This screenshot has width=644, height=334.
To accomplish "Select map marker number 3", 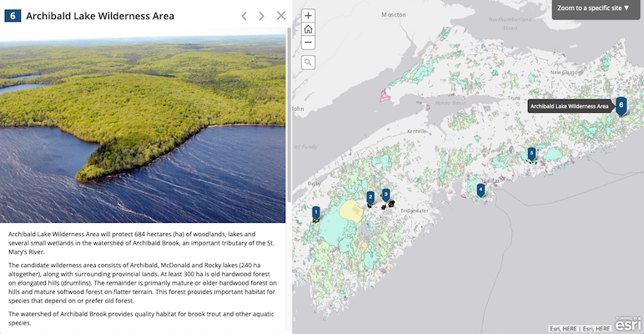I will (385, 195).
